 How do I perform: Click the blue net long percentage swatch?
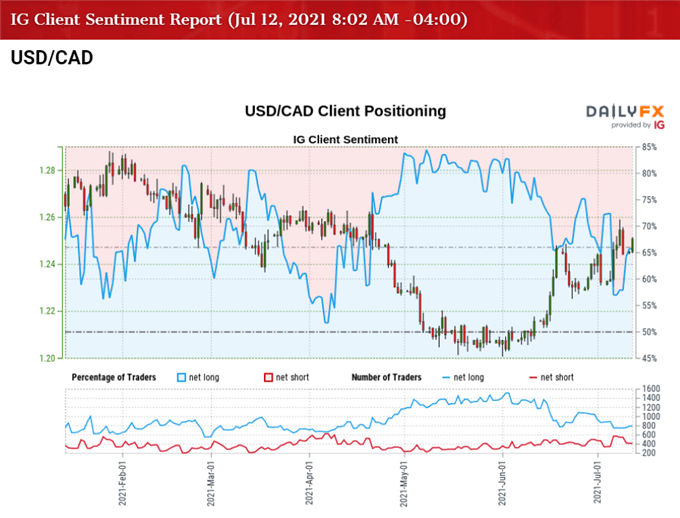tap(181, 377)
